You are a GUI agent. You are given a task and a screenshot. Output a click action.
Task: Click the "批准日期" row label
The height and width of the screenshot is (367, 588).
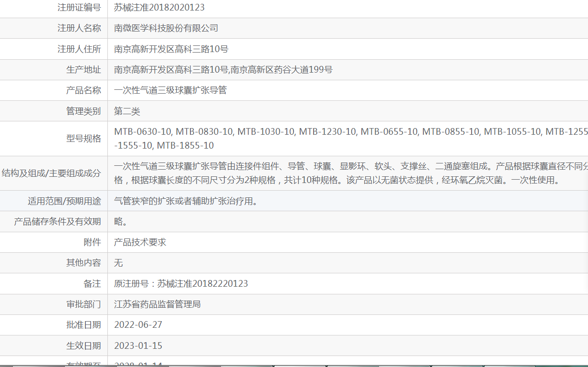point(84,325)
